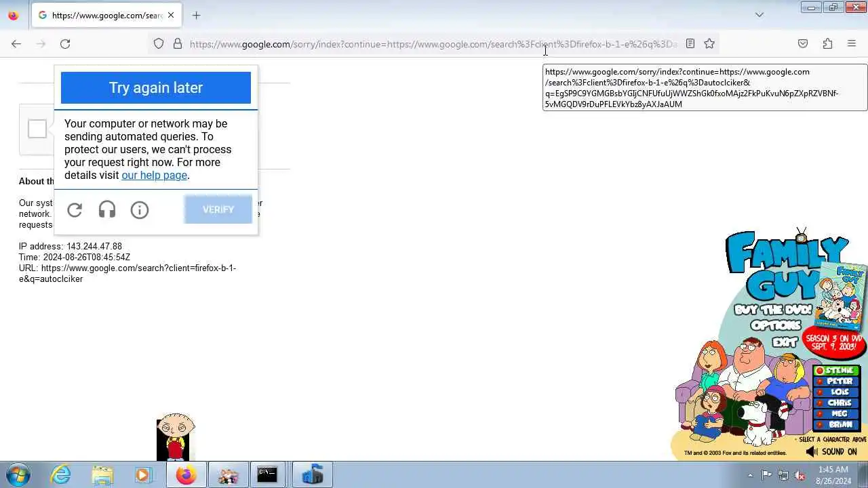Switch to Family Guy app in taskbar
Screen dimensions: 868x488
[x=228, y=475]
